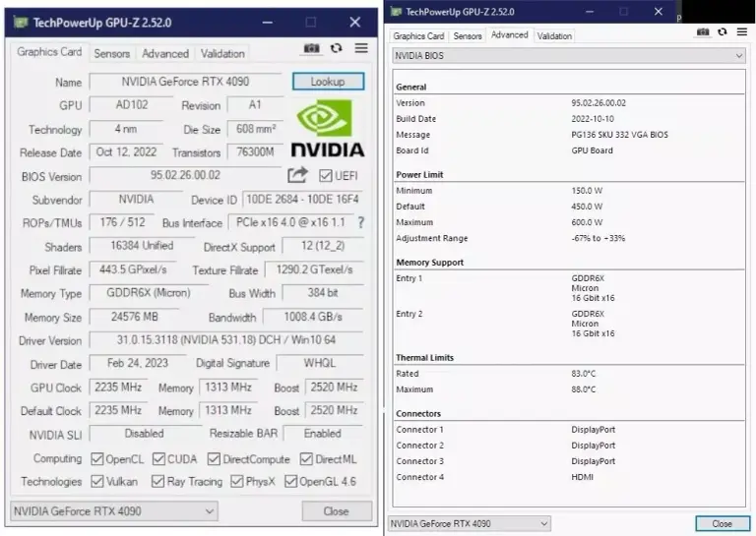Click the Connector 1 DisplayPort row
This screenshot has height=536, width=756.
569,430
